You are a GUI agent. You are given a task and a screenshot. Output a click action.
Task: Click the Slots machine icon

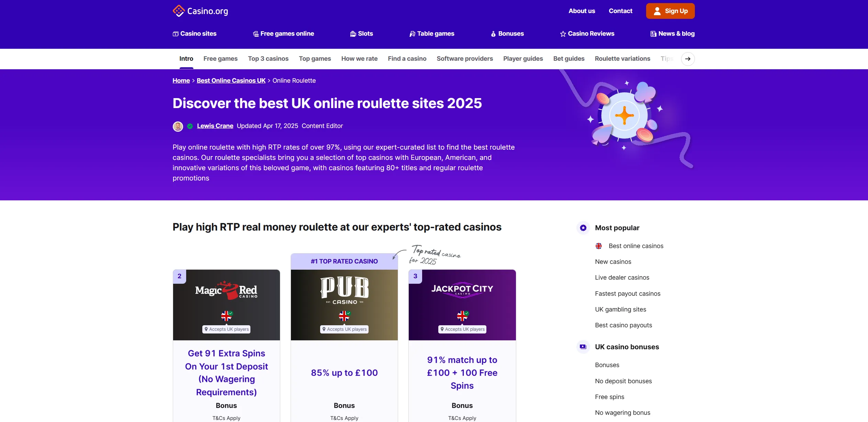click(353, 34)
